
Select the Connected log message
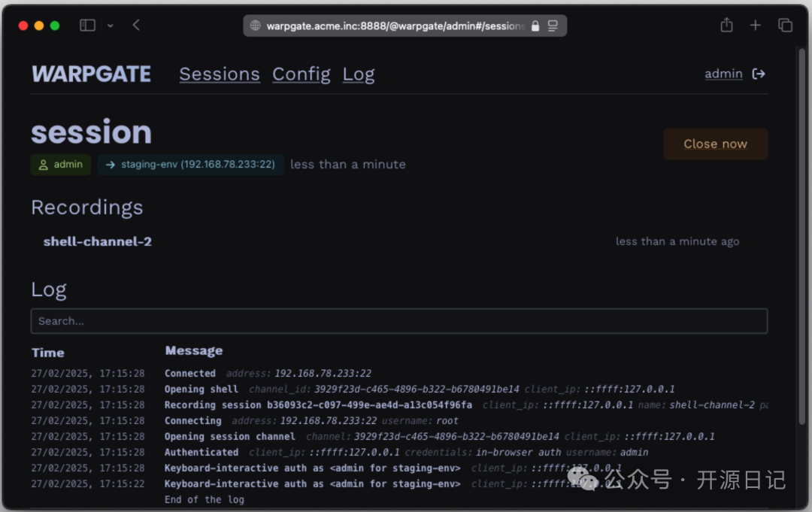coord(190,373)
